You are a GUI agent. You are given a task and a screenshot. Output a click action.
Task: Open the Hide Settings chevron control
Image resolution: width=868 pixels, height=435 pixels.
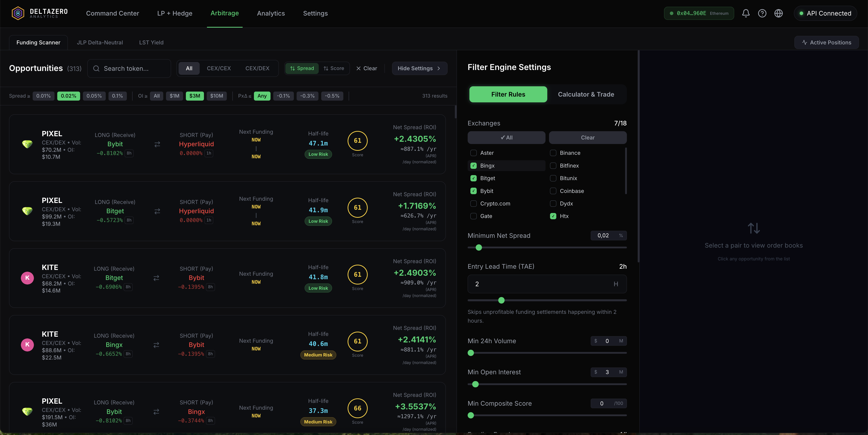tap(439, 68)
